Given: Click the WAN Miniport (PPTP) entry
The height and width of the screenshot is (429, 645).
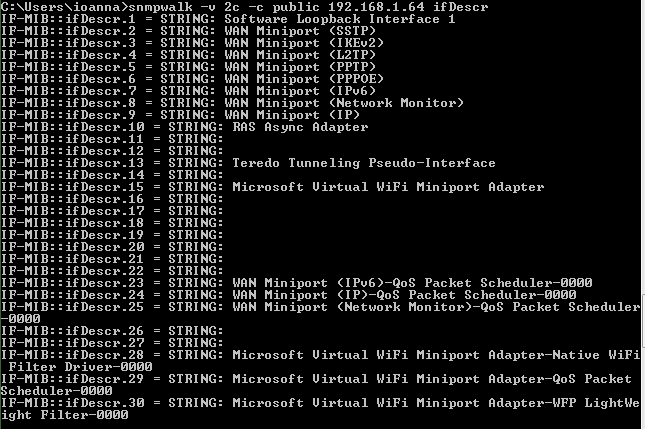Looking at the screenshot, I should 300,67.
